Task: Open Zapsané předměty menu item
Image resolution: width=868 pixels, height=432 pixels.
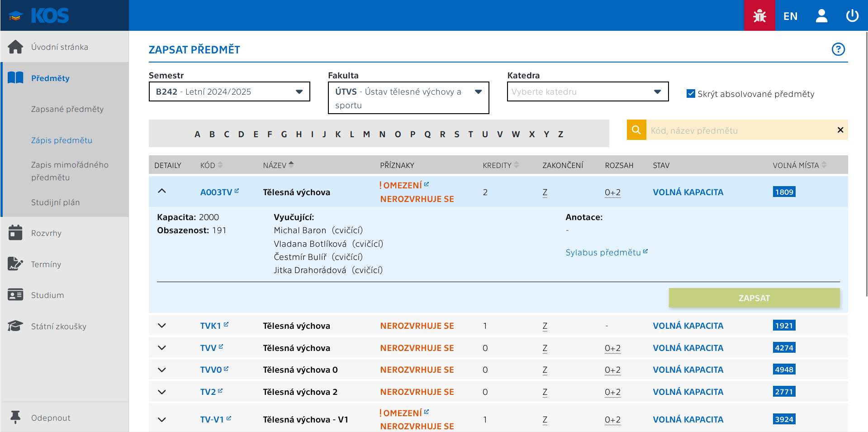Action: 67,109
